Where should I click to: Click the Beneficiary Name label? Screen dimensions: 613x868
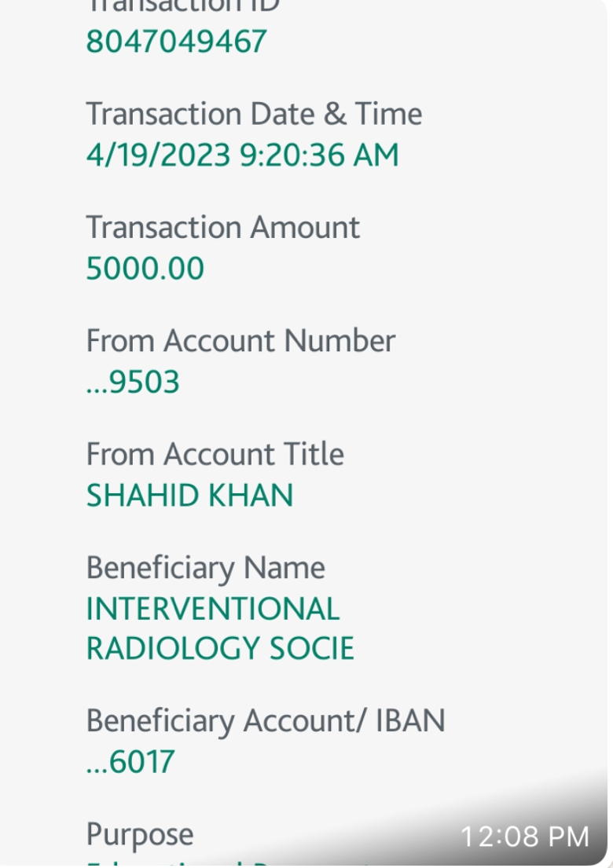(205, 568)
